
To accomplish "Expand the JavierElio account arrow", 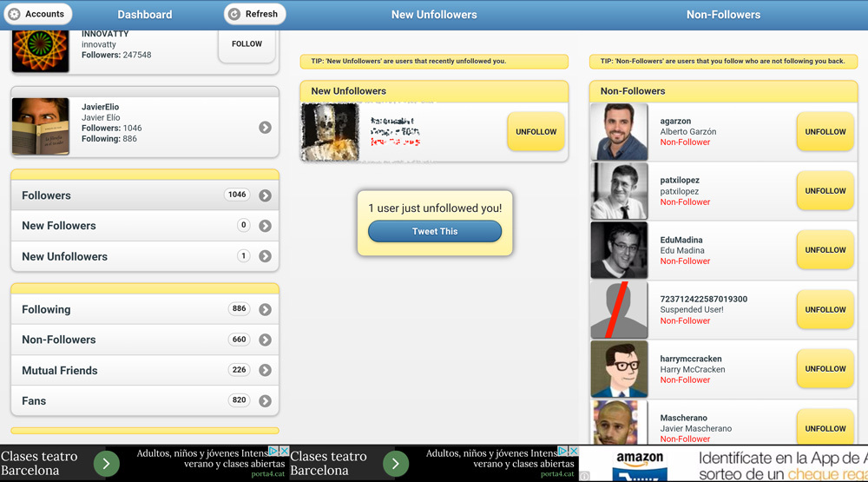I will point(265,128).
